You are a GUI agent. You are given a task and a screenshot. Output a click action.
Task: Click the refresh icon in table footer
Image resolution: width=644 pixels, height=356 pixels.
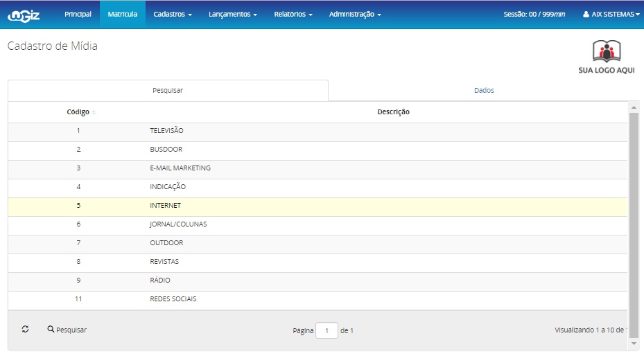pos(26,330)
